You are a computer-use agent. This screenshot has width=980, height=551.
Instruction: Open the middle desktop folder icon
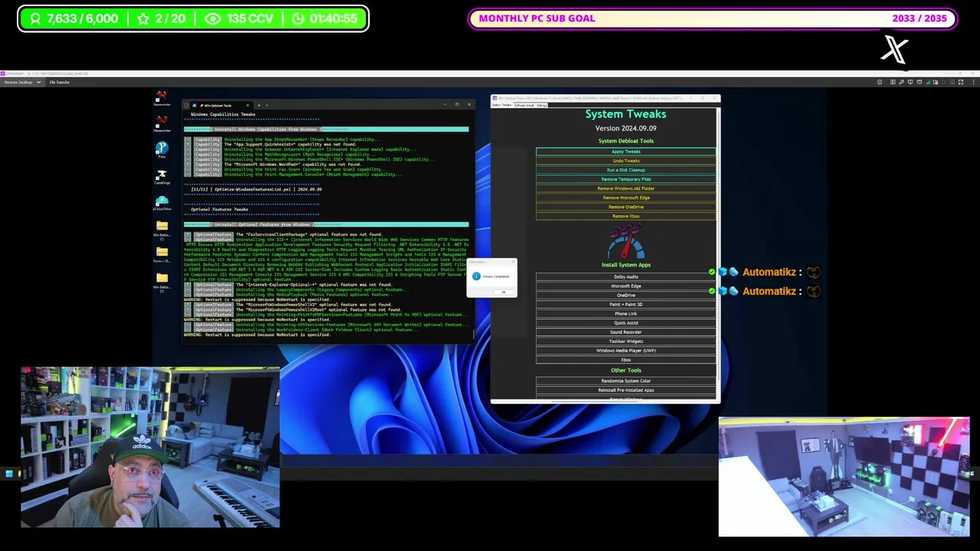161,254
